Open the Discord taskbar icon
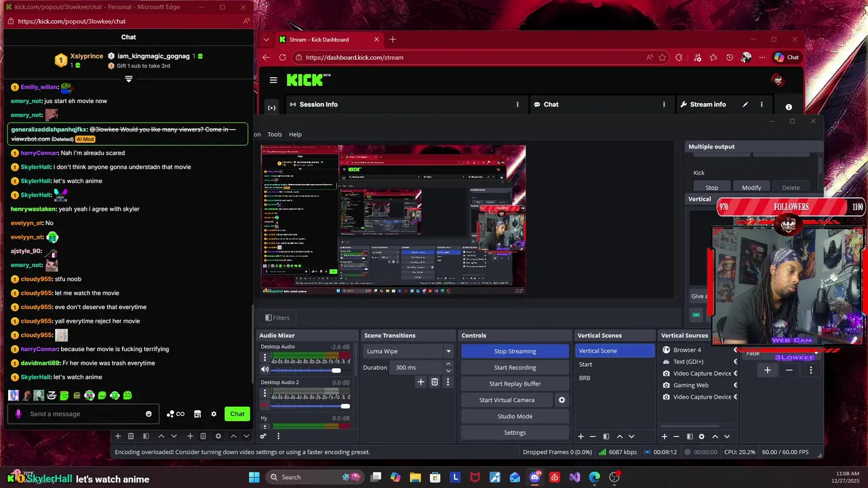Viewport: 868px width, 488px height. pos(535,477)
